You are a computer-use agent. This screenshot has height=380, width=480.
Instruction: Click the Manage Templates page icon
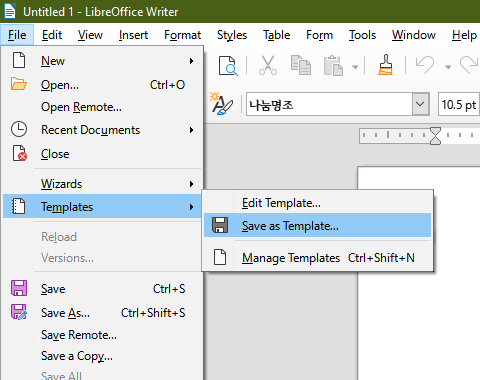click(x=220, y=257)
